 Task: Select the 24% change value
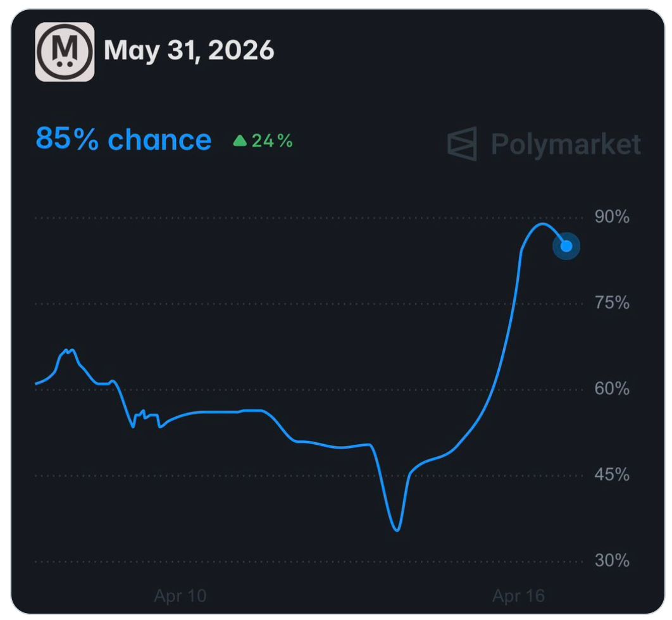[272, 140]
